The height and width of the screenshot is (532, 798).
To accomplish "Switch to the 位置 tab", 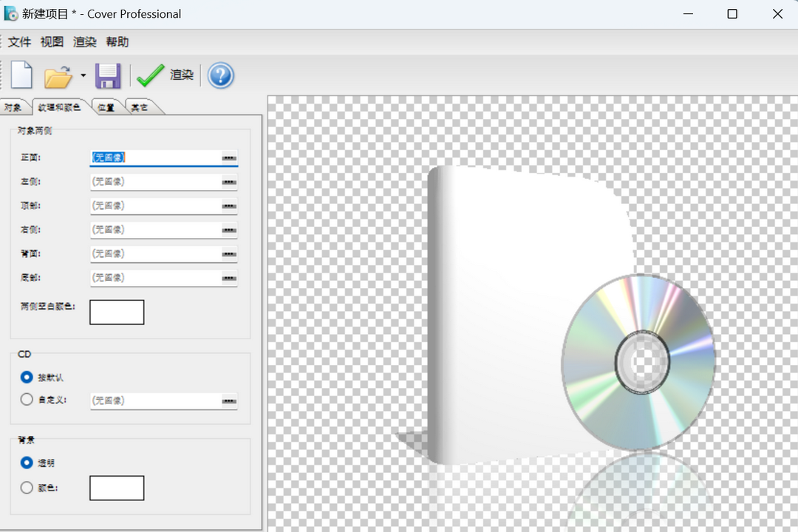I will click(x=106, y=106).
